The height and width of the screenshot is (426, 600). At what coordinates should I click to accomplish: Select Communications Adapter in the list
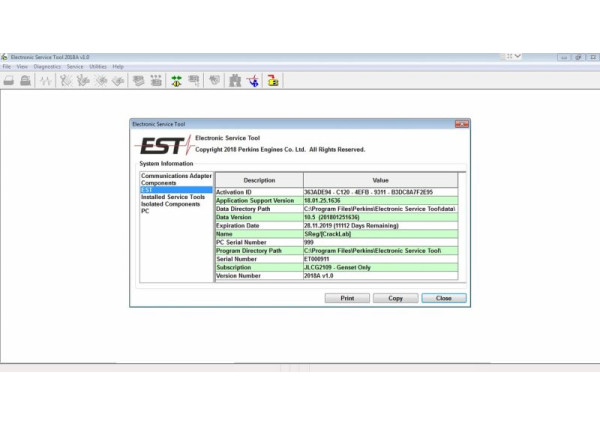(175, 176)
